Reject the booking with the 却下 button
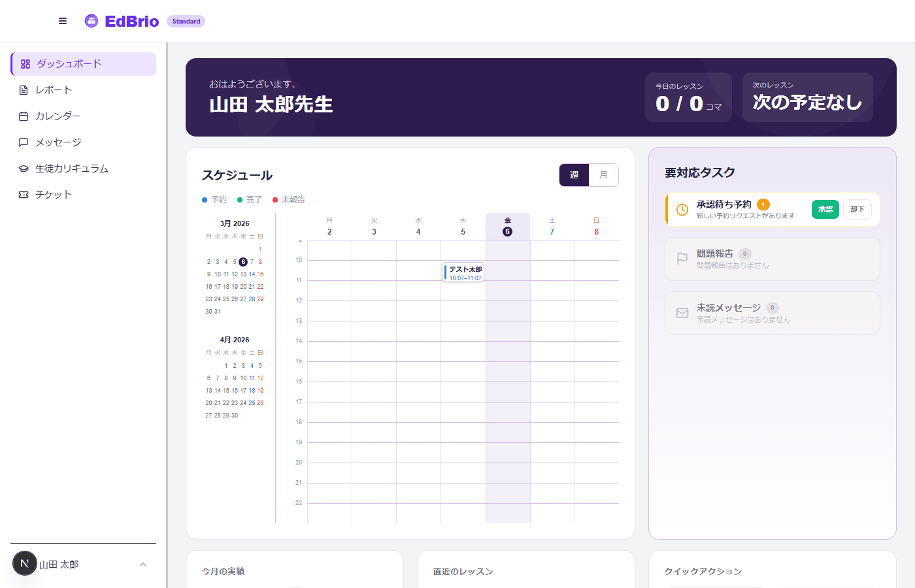The width and height of the screenshot is (915, 588). point(857,209)
